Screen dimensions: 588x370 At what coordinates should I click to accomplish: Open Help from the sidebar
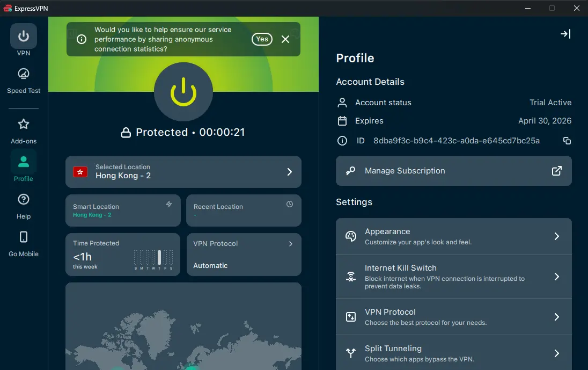coord(23,206)
